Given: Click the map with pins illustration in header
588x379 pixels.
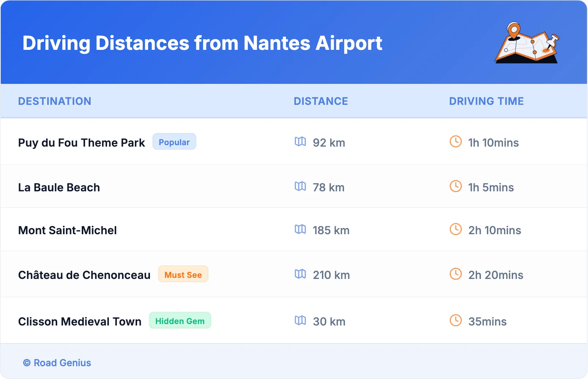Looking at the screenshot, I should click(527, 43).
